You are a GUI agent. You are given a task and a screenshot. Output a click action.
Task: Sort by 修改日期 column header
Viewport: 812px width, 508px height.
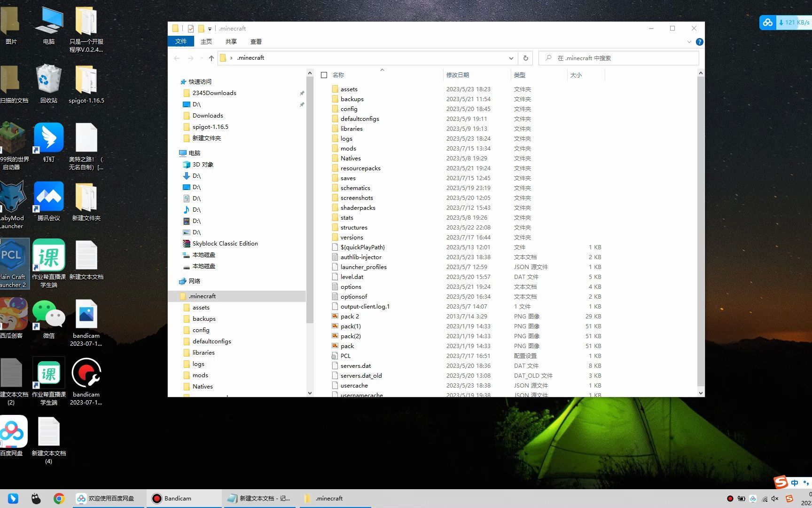[476, 75]
